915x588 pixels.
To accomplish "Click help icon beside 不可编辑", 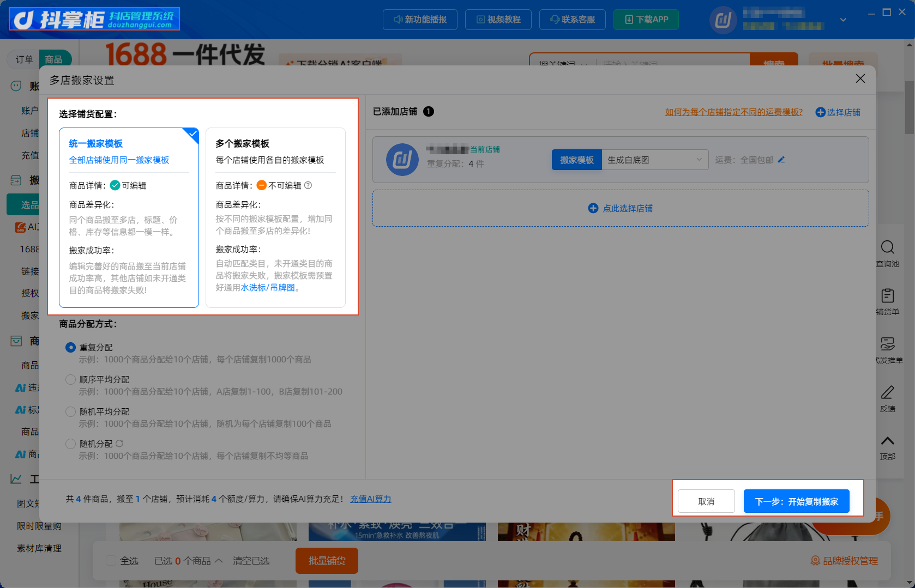I will tap(308, 185).
